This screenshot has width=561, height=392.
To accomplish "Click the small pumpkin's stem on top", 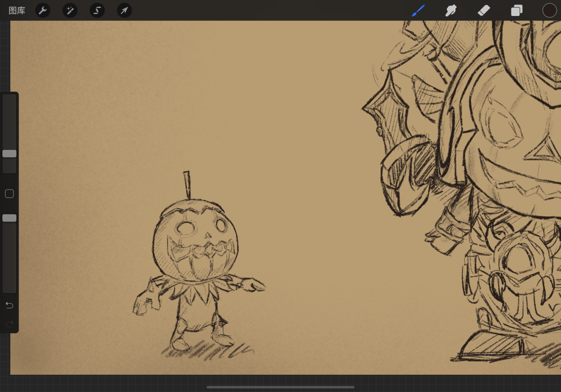I will pos(187,185).
